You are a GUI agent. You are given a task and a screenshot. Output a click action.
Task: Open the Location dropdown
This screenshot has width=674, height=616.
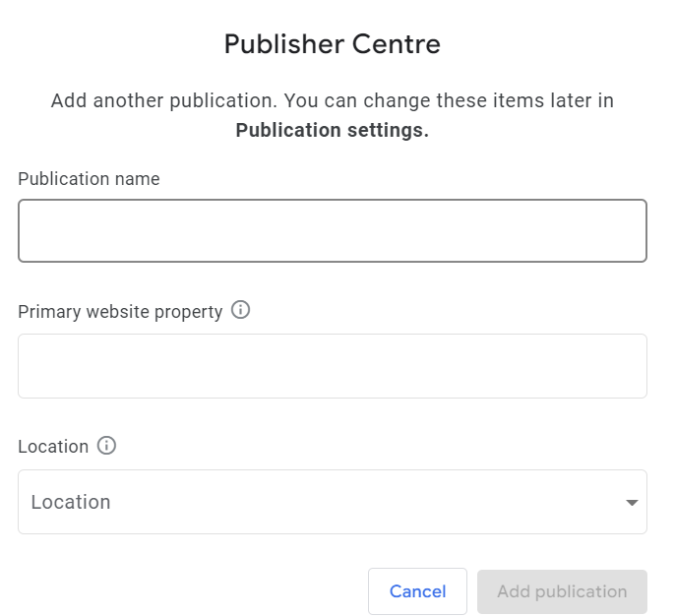[x=332, y=502]
